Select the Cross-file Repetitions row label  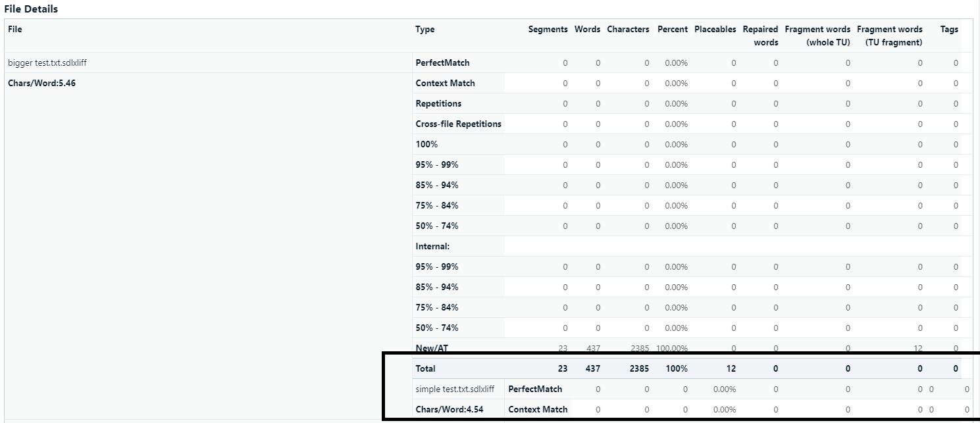point(457,124)
